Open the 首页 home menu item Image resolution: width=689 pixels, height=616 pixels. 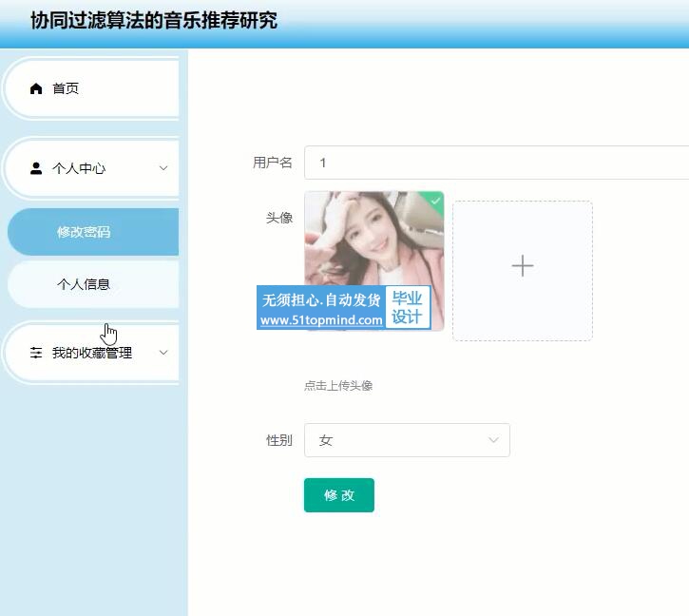(x=90, y=88)
